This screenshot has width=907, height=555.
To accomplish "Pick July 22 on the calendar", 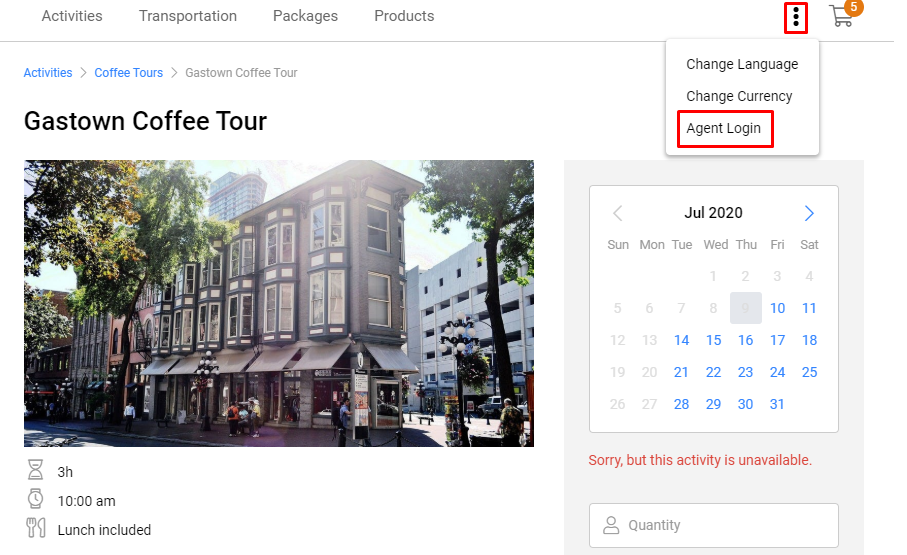I will tap(713, 372).
